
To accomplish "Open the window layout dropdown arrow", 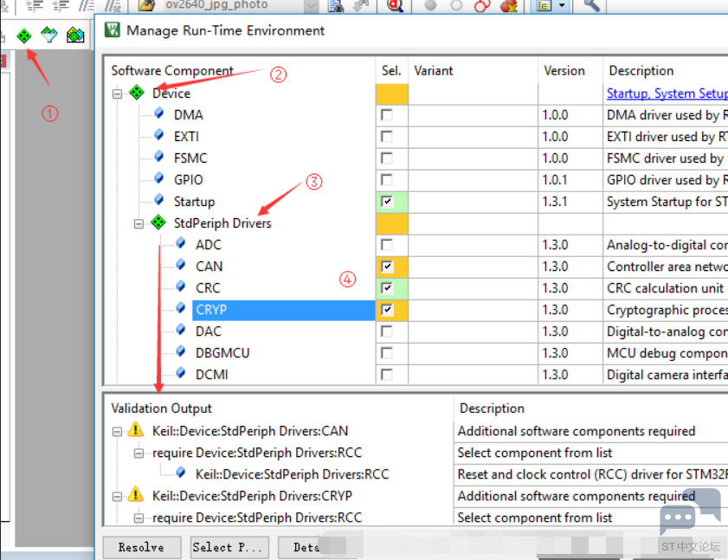I will (562, 5).
